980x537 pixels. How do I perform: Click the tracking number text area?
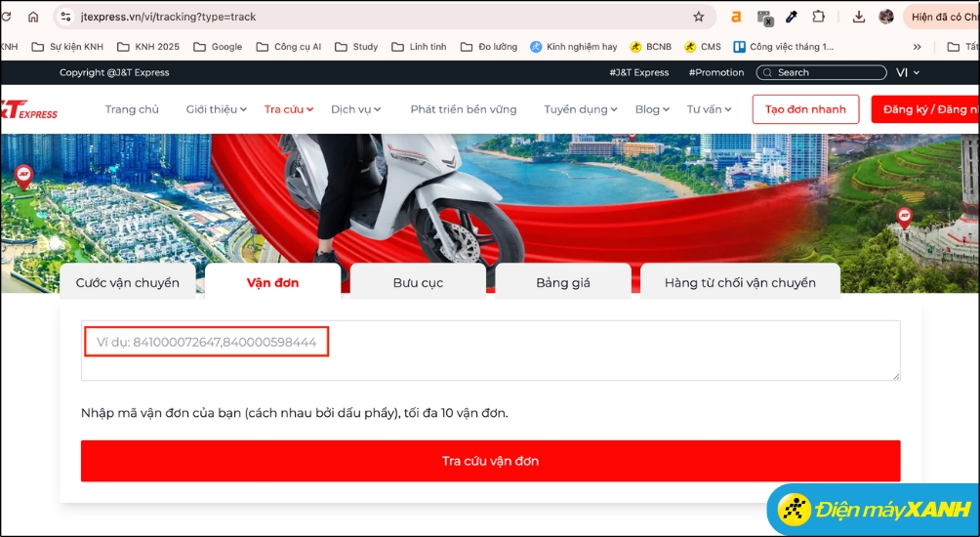click(491, 351)
